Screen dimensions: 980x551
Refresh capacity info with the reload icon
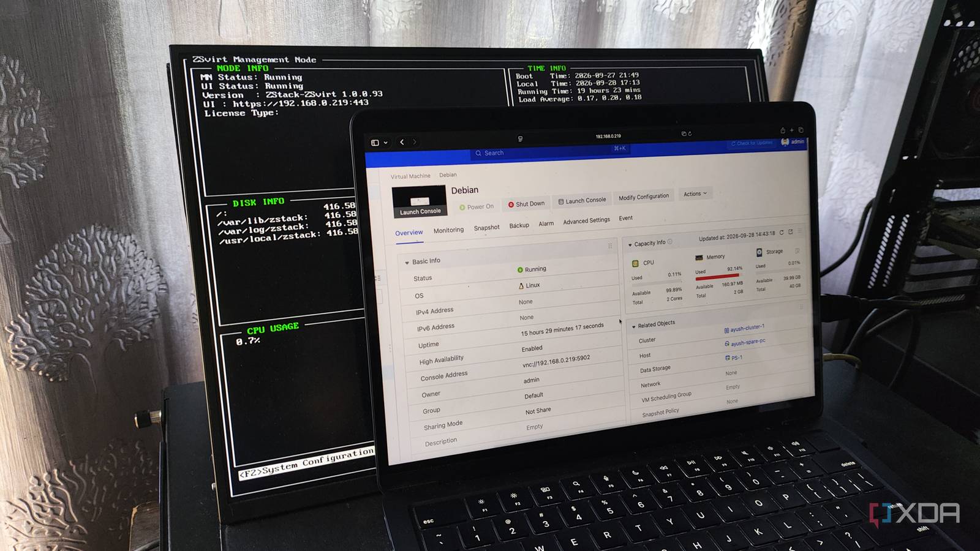(782, 233)
